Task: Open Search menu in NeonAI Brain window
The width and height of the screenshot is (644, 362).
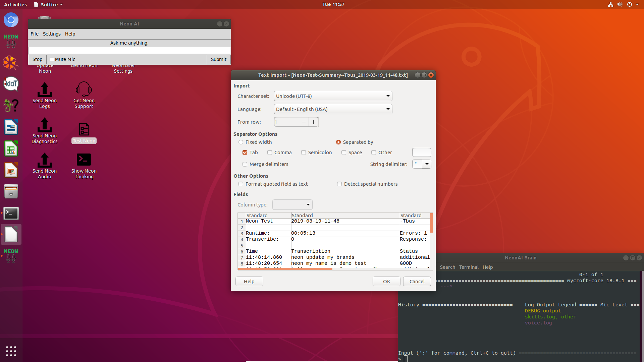Action: click(447, 267)
